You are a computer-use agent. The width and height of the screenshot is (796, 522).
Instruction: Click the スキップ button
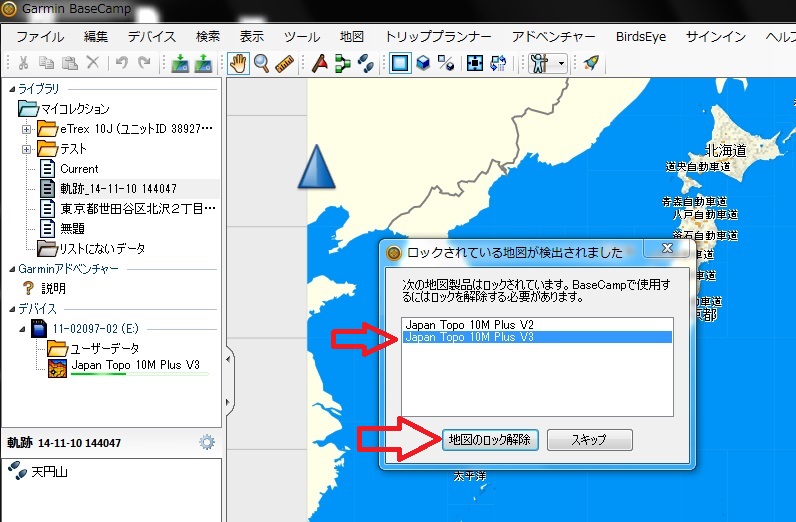coord(589,440)
